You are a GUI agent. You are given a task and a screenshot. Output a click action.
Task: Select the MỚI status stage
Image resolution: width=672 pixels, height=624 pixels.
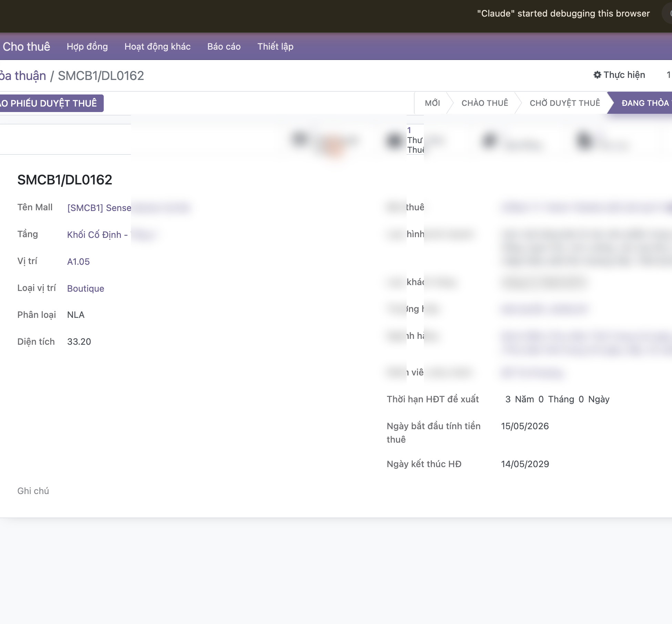(x=432, y=103)
